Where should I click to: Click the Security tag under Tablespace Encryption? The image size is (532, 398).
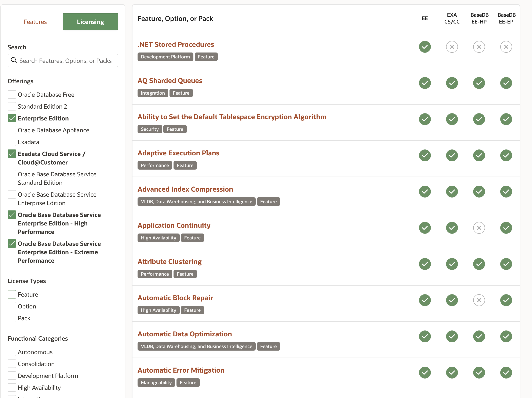click(x=149, y=129)
